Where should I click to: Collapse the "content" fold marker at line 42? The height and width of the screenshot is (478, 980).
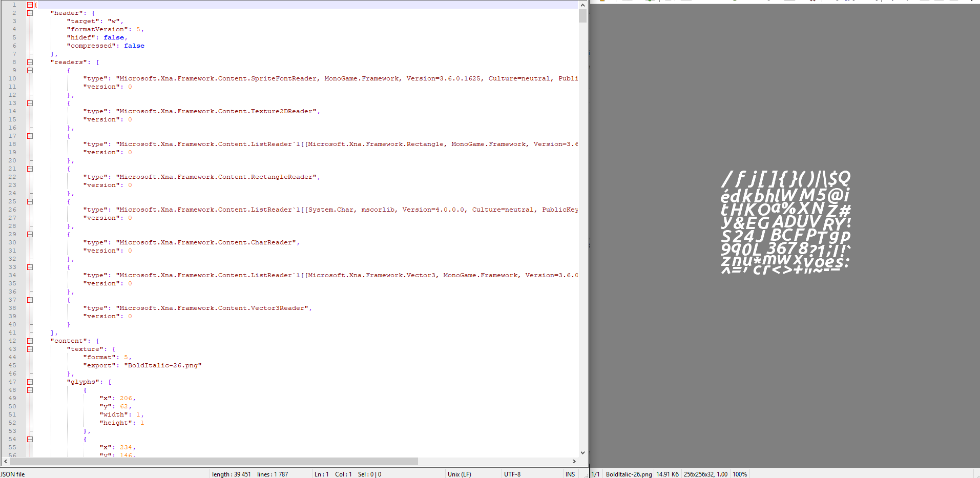point(30,341)
